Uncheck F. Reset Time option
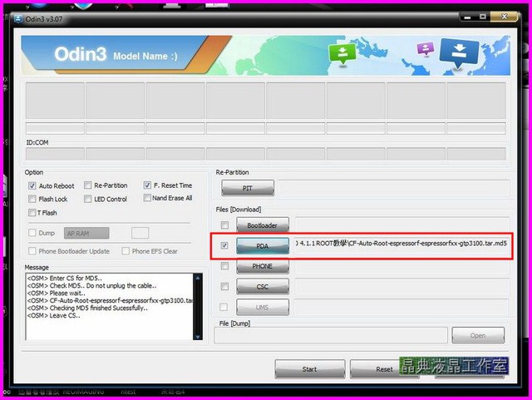532x400 pixels. (147, 185)
